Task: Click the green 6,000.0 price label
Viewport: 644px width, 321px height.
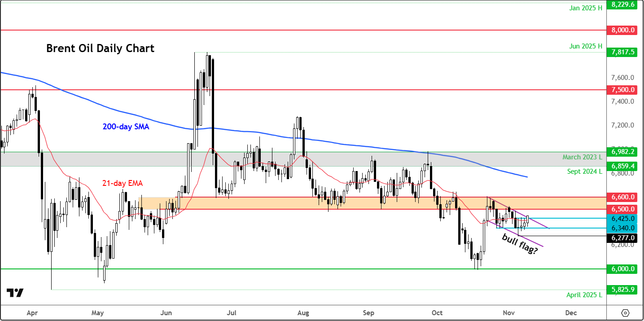Action: click(623, 268)
